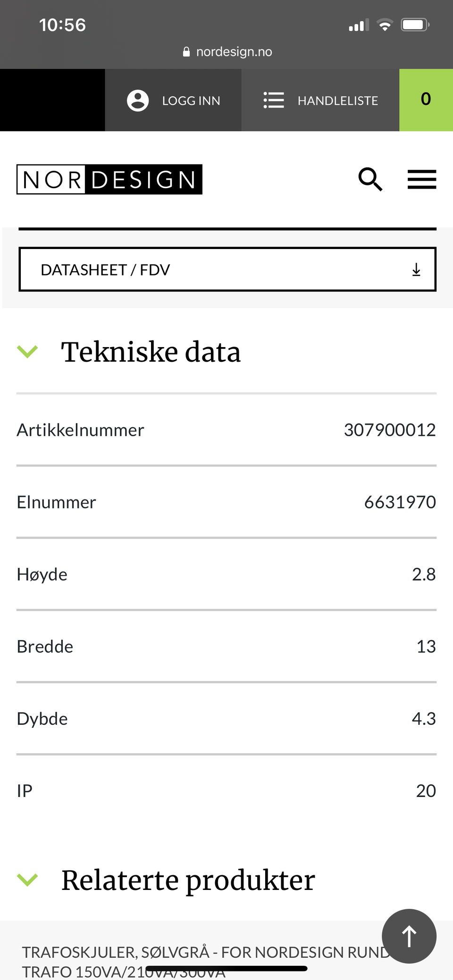Tap the Tekniske data heading text
Screen dimensions: 453x980
pyautogui.click(x=151, y=352)
